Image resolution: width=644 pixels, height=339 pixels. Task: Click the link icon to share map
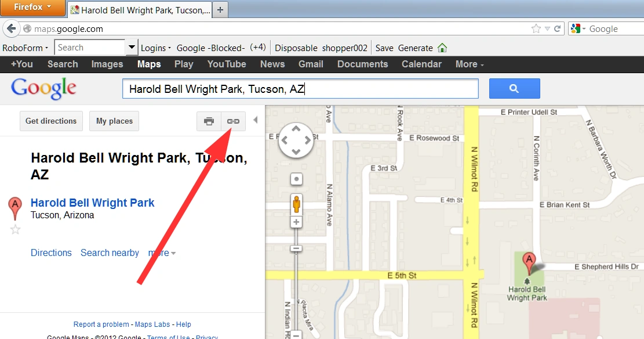pyautogui.click(x=233, y=121)
